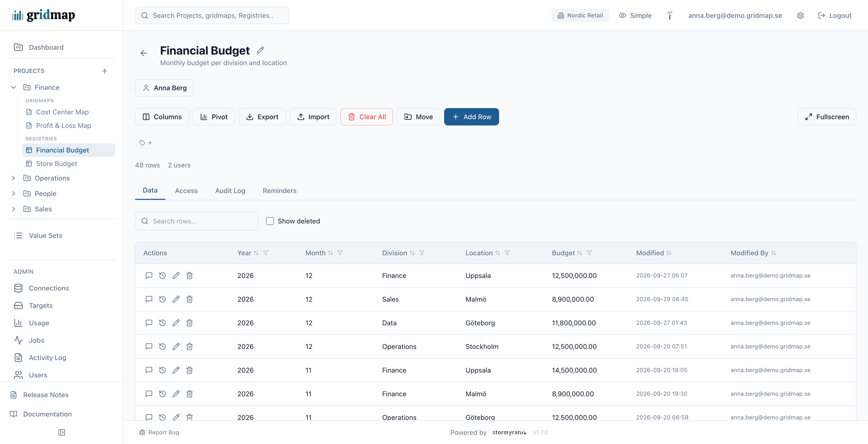The height and width of the screenshot is (444, 868).
Task: View history of Finance Uppsala month 12 row
Action: pyautogui.click(x=163, y=275)
